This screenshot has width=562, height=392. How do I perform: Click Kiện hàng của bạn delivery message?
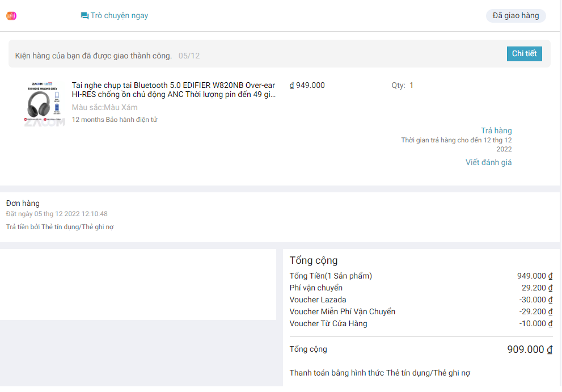[x=94, y=56]
